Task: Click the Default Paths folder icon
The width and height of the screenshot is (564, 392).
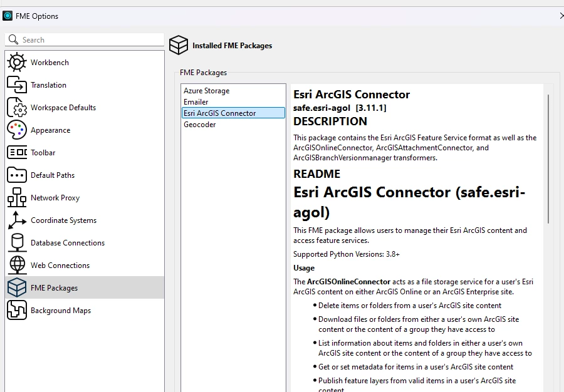Action: coord(16,175)
